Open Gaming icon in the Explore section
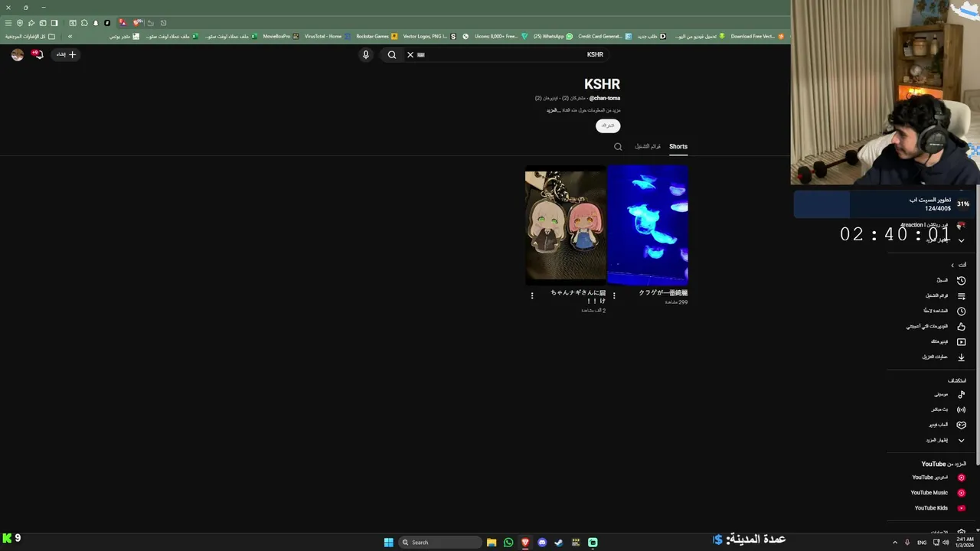The width and height of the screenshot is (980, 551). [962, 425]
